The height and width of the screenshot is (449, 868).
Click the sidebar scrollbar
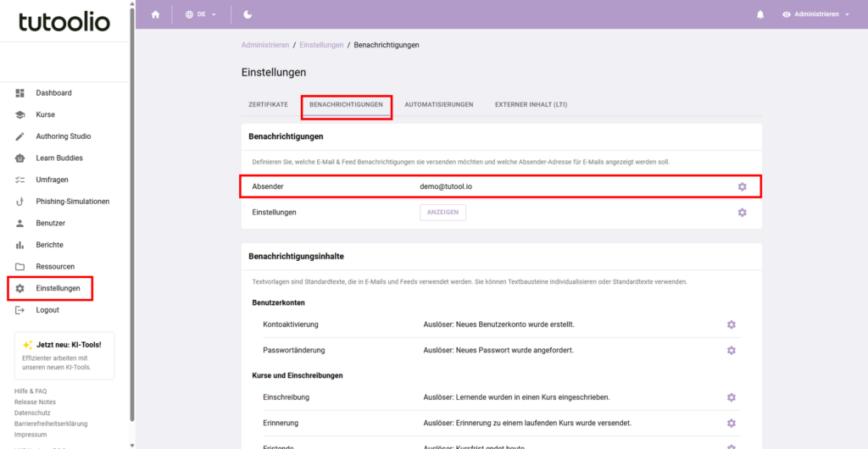pyautogui.click(x=131, y=213)
